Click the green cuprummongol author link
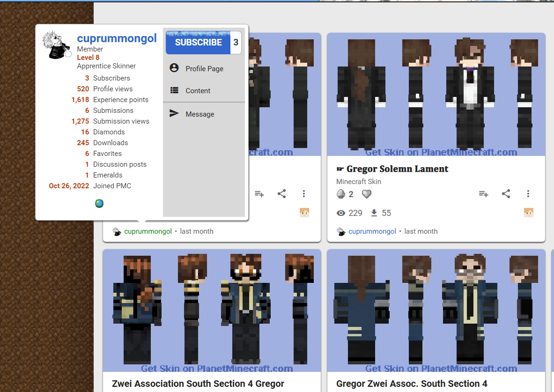The image size is (554, 392). click(148, 231)
